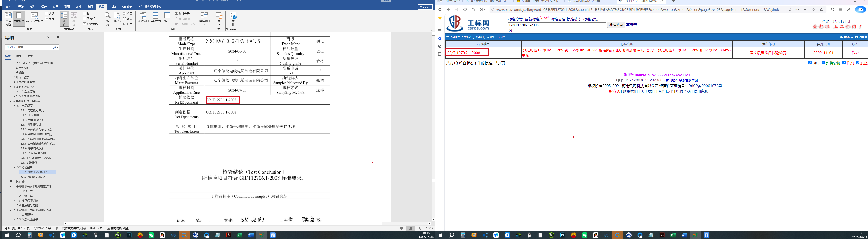Switch navigation pane to 结果 tab
This screenshot has width=868, height=239.
(x=30, y=56)
